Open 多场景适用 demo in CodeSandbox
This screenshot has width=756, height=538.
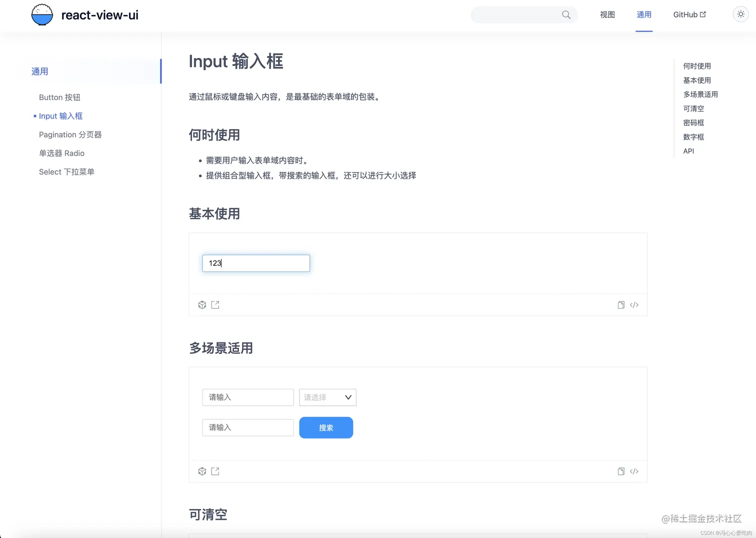point(202,471)
